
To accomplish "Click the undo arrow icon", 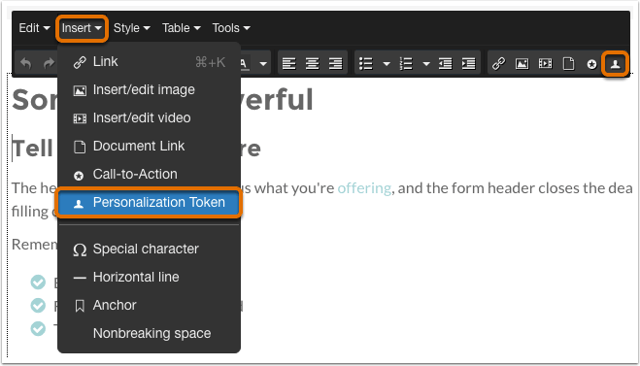I will coord(26,63).
